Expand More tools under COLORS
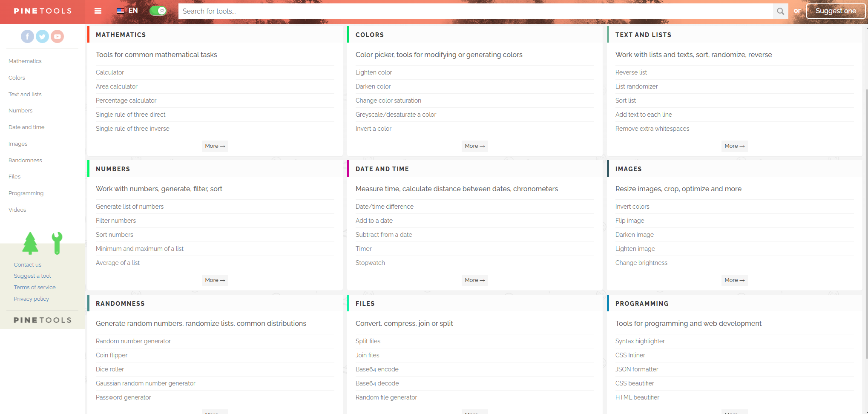 (474, 146)
